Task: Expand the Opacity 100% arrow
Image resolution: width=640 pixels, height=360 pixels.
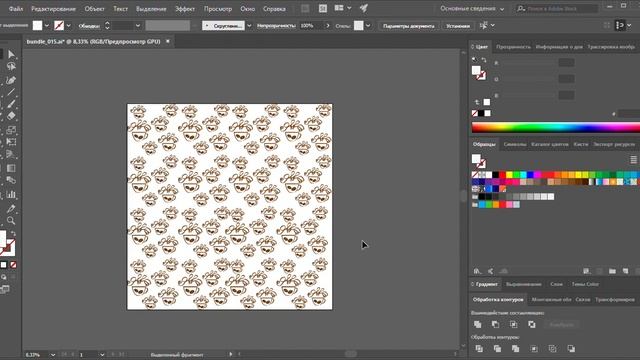Action: pos(327,25)
